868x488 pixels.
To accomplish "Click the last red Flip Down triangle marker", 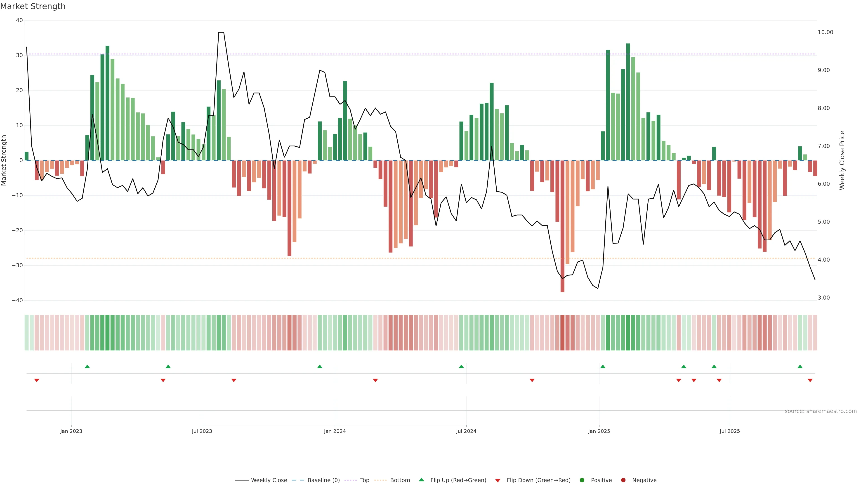I will point(810,380).
